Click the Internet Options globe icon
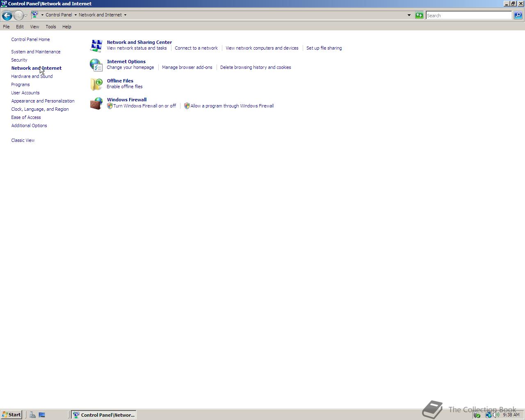This screenshot has height=420, width=525. point(96,65)
